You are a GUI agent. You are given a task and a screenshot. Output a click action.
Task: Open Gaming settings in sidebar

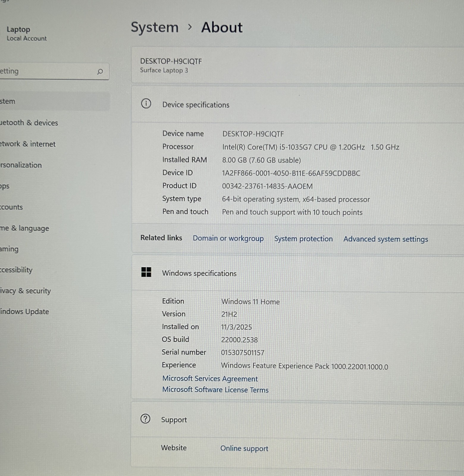[x=9, y=249]
